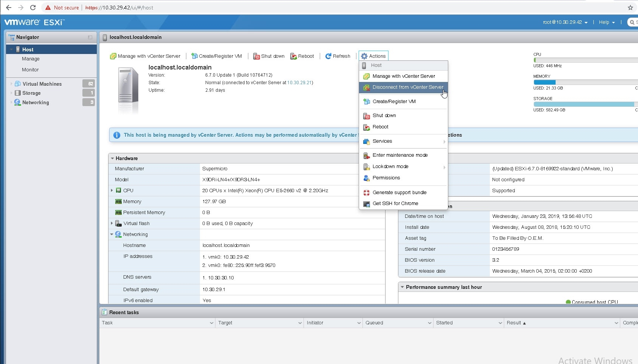Click the Shut down toolbar icon
This screenshot has width=638, height=364.
coord(256,56)
